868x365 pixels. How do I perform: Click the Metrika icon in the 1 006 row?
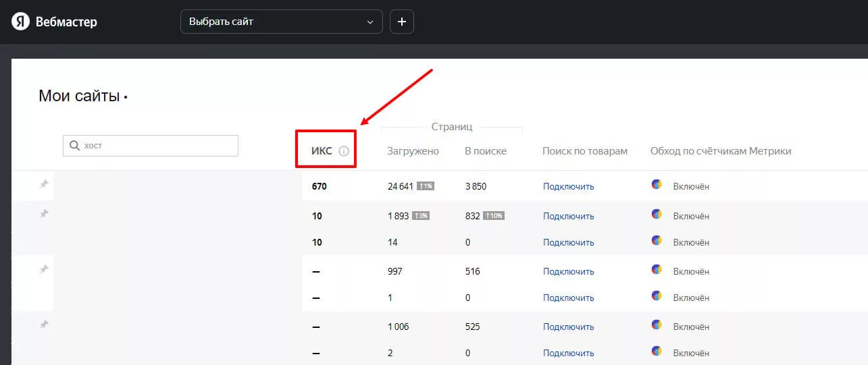(x=657, y=325)
